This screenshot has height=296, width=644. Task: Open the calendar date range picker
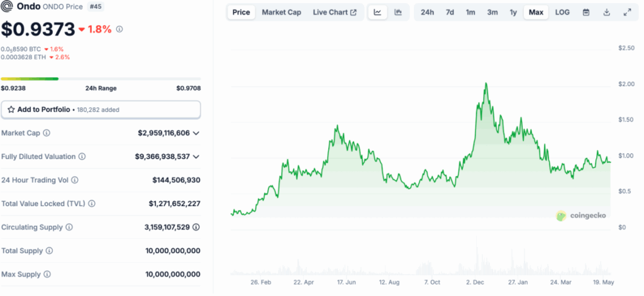coord(586,13)
